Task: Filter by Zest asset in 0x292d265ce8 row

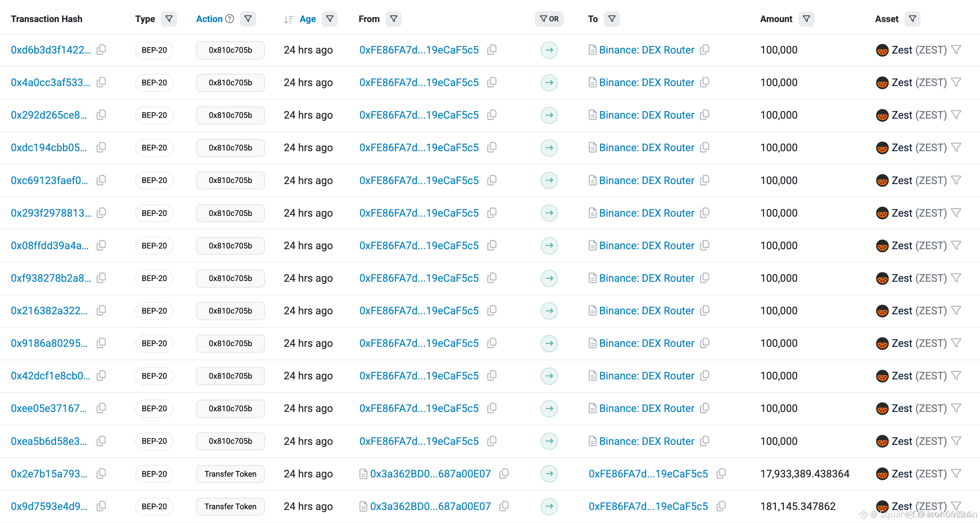Action: (x=956, y=115)
